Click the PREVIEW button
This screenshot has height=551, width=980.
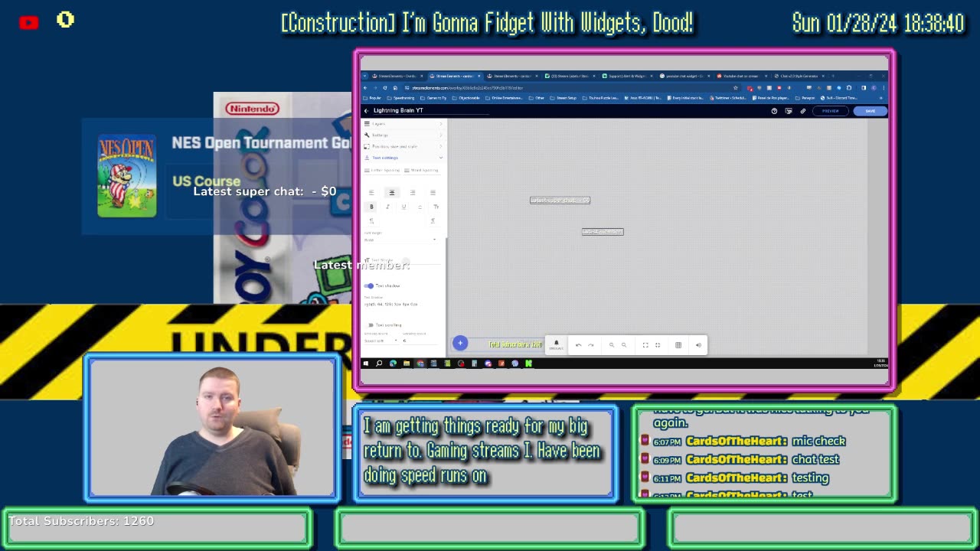(x=831, y=111)
